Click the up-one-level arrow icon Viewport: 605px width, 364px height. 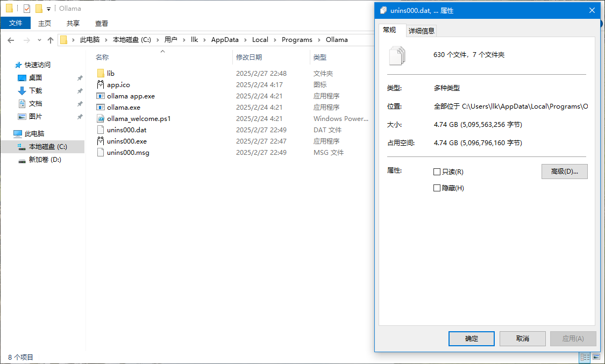(x=51, y=40)
